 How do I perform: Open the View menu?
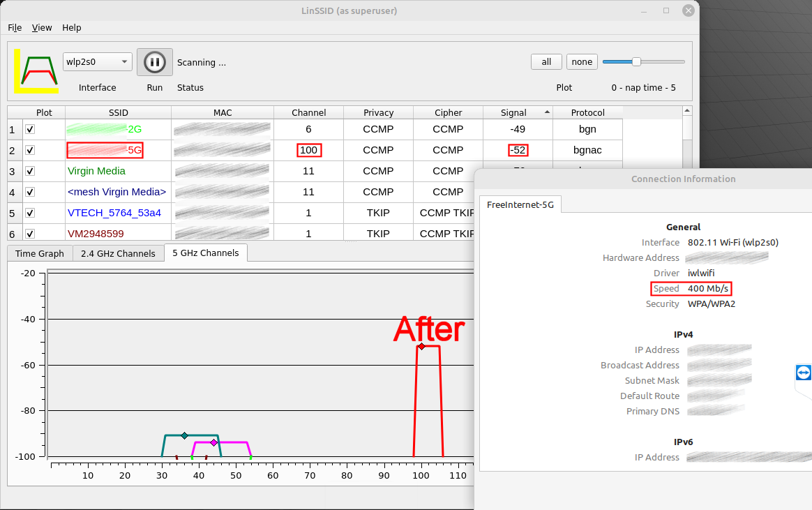(x=42, y=28)
